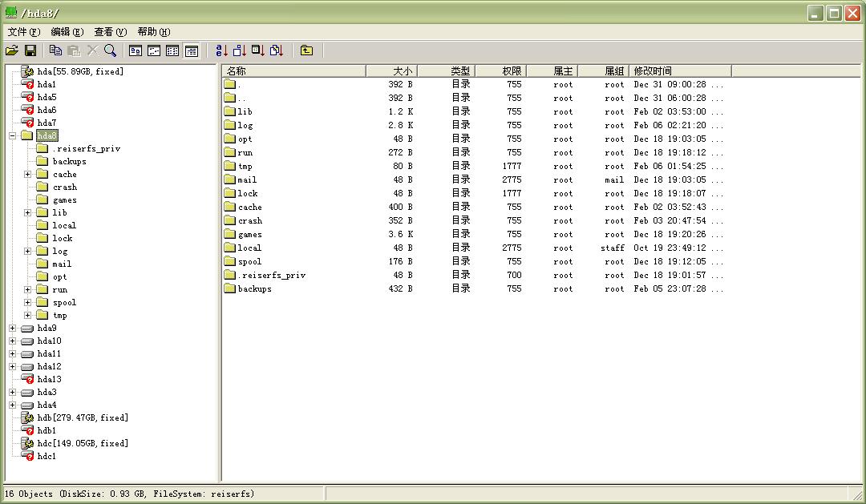Select hdb1 in the partition tree

[x=47, y=431]
